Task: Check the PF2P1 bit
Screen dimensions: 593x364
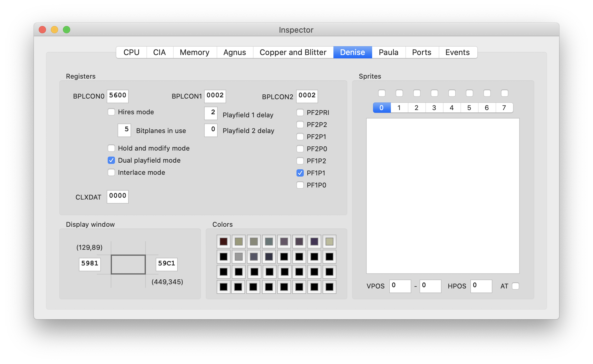Action: pyautogui.click(x=300, y=137)
